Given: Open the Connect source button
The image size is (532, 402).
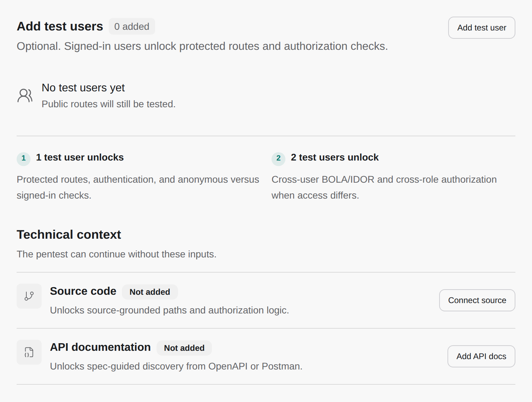Looking at the screenshot, I should click(x=477, y=300).
